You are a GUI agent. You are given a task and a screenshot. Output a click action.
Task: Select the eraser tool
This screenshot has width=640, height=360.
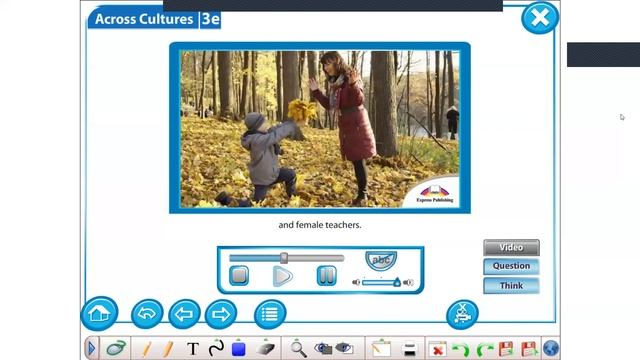[266, 349]
